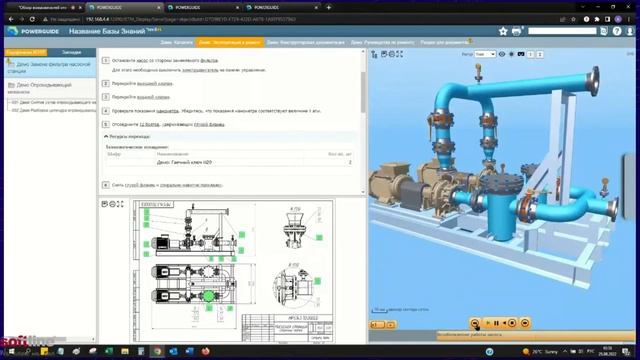Open the structure tree icon in 3D viewer
The image size is (640, 360).
tap(374, 54)
